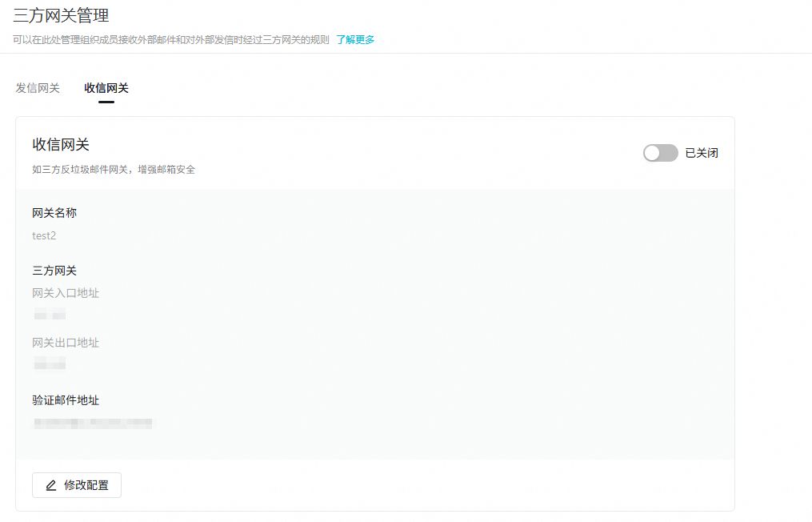Click the page description text below title
The image size is (812, 522).
[x=171, y=39]
